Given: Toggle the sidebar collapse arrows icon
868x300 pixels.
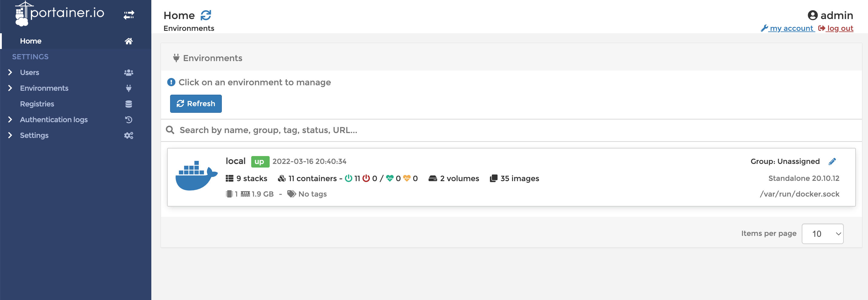Looking at the screenshot, I should point(129,15).
